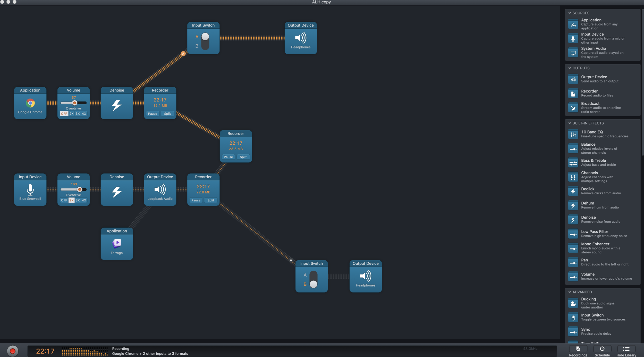Set Chrome volume overdrive to 2X
The width and height of the screenshot is (644, 357).
point(71,114)
